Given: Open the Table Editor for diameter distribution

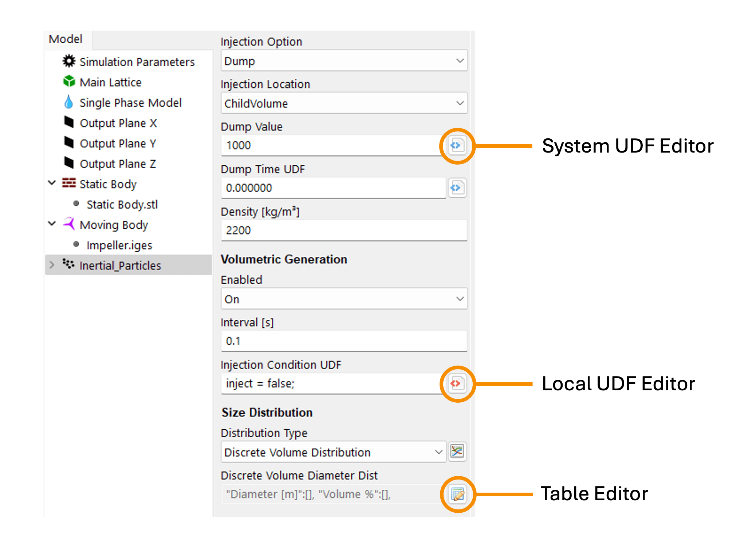Looking at the screenshot, I should coord(457,494).
